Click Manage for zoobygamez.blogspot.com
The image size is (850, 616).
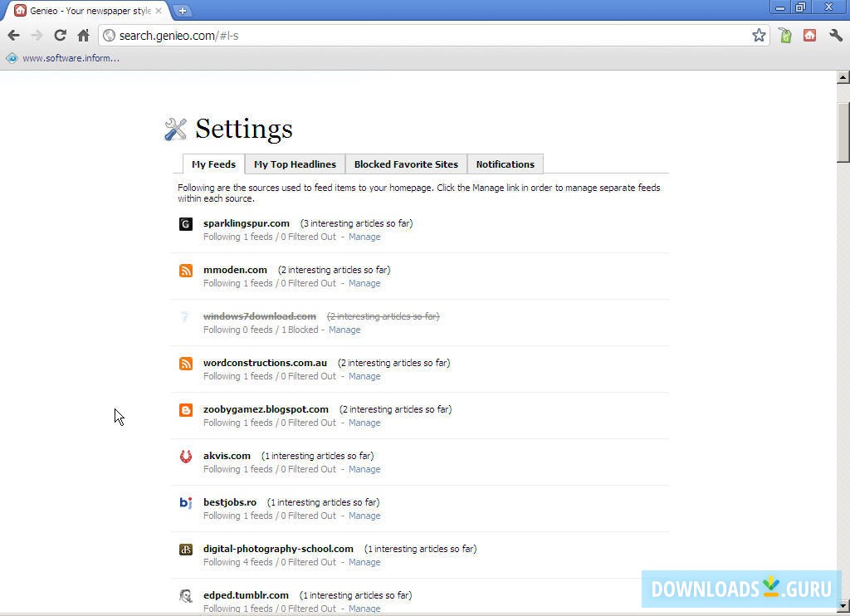pyautogui.click(x=364, y=423)
